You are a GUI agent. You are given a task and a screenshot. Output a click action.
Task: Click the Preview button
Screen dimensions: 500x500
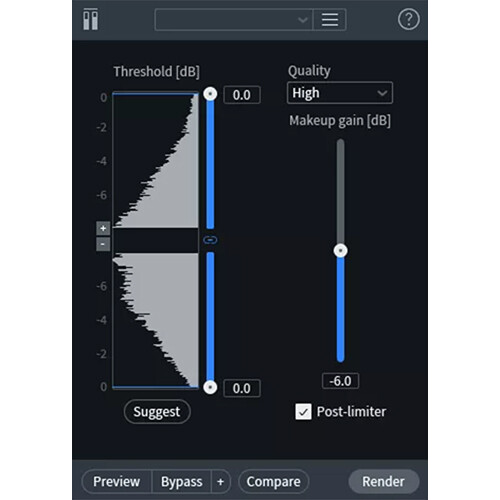click(x=117, y=482)
